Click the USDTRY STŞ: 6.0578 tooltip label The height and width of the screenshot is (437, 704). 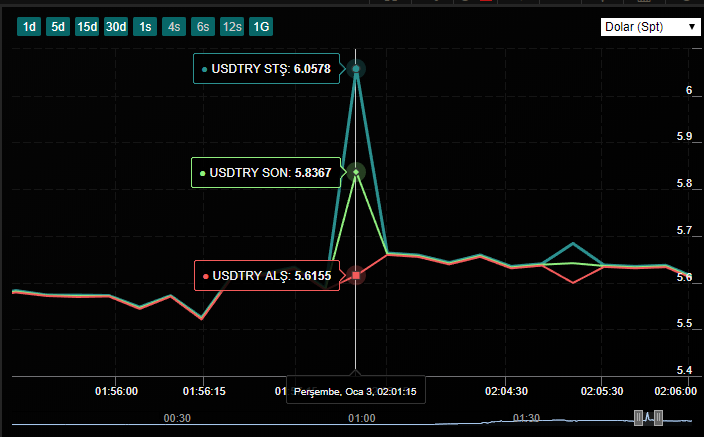click(x=267, y=69)
